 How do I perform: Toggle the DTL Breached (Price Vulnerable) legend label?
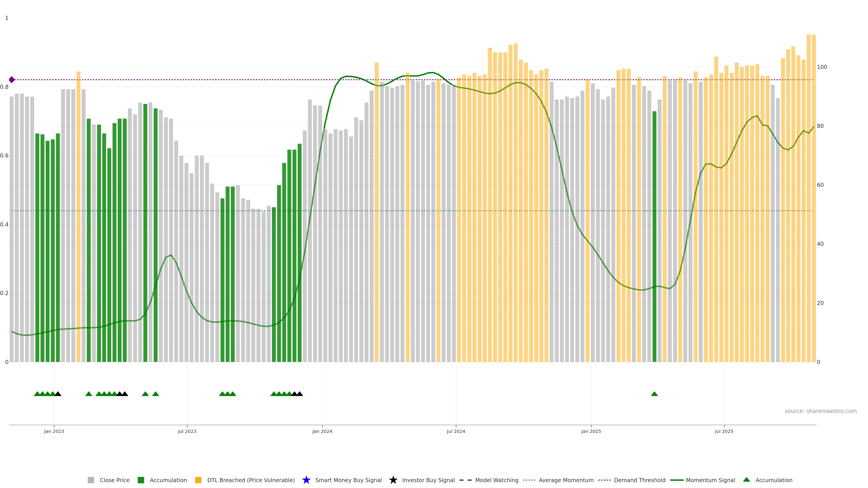(251, 480)
